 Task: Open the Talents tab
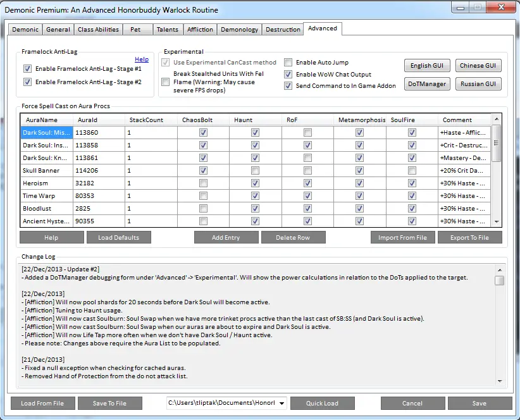[168, 30]
